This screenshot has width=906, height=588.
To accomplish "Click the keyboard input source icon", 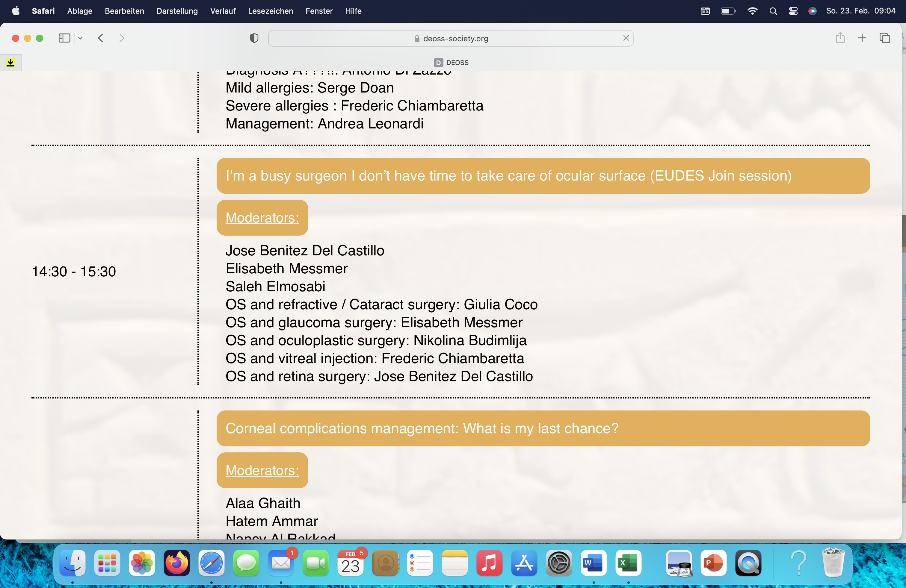I will pyautogui.click(x=705, y=11).
